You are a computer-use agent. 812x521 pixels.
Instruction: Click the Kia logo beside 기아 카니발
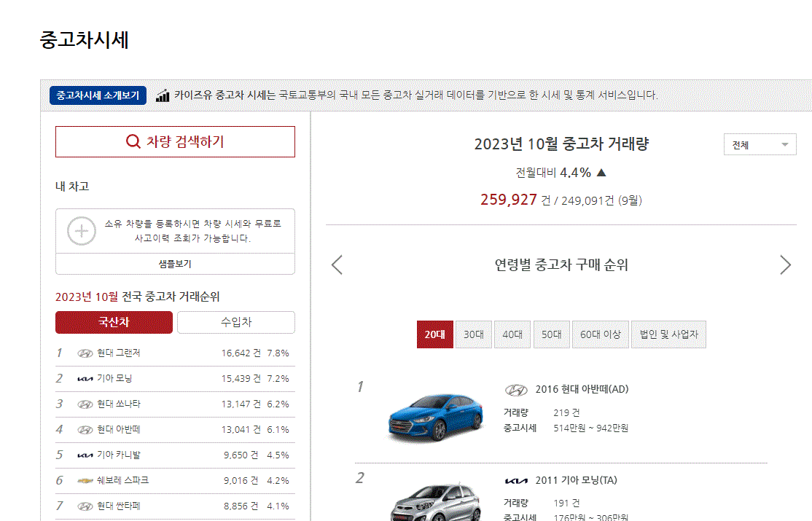click(x=85, y=455)
